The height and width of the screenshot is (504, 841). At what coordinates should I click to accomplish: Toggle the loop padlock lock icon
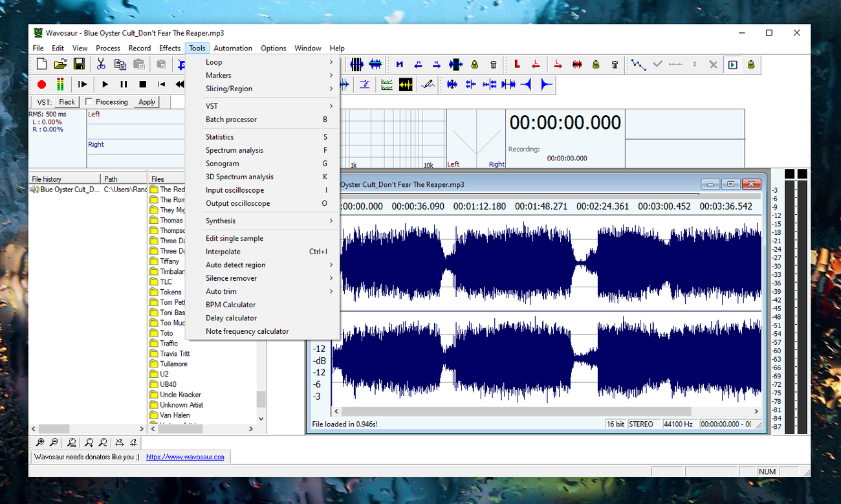tap(596, 64)
